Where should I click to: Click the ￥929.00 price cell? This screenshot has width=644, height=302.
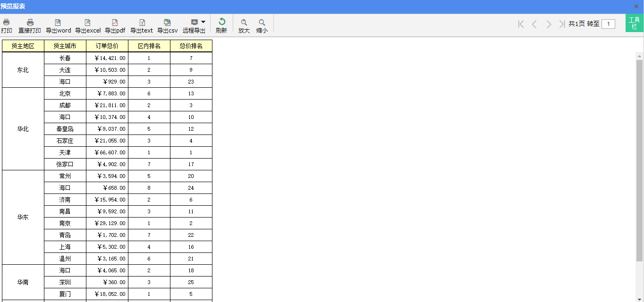click(x=107, y=82)
